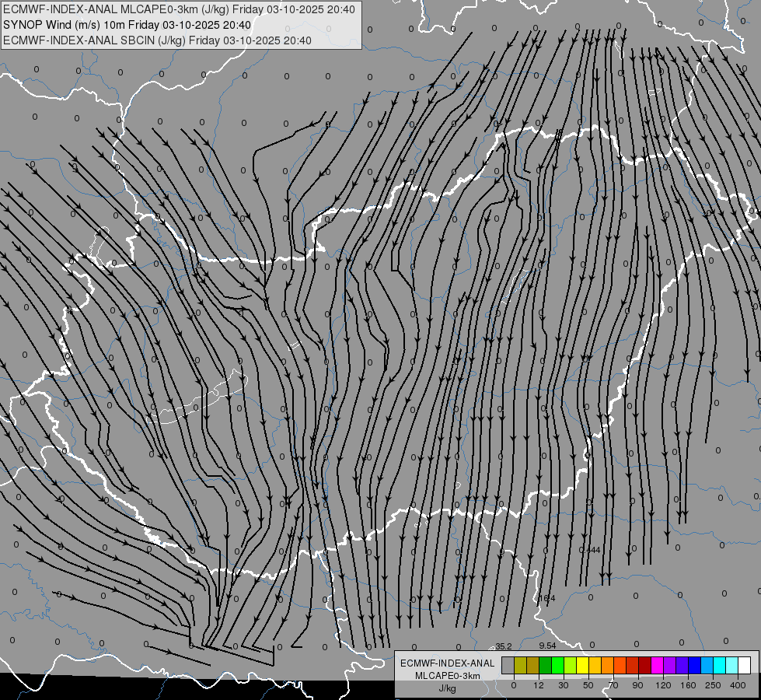Click the gray swatch in the MLCAPE legend
The height and width of the screenshot is (700, 761).
[508, 665]
